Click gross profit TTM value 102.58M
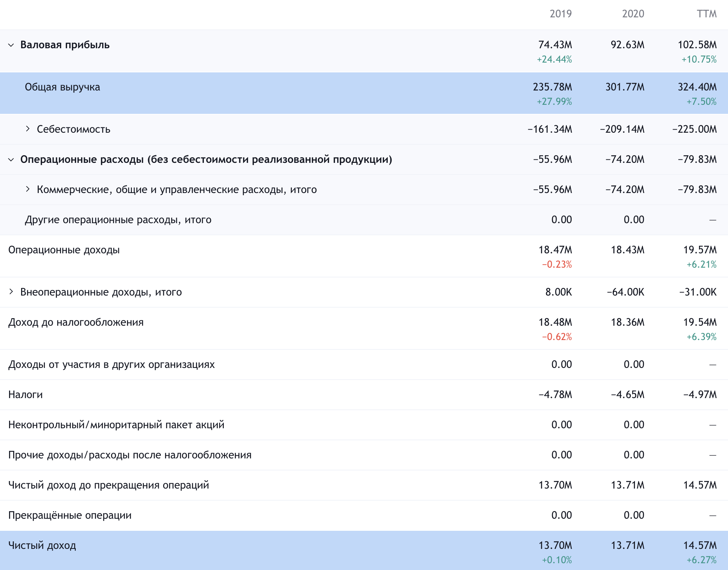 (x=697, y=45)
